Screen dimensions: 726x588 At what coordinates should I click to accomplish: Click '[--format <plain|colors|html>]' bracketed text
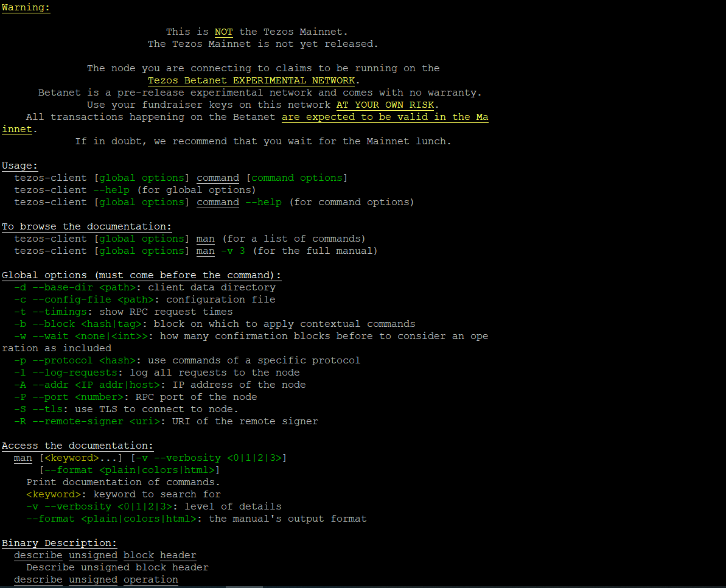(130, 471)
